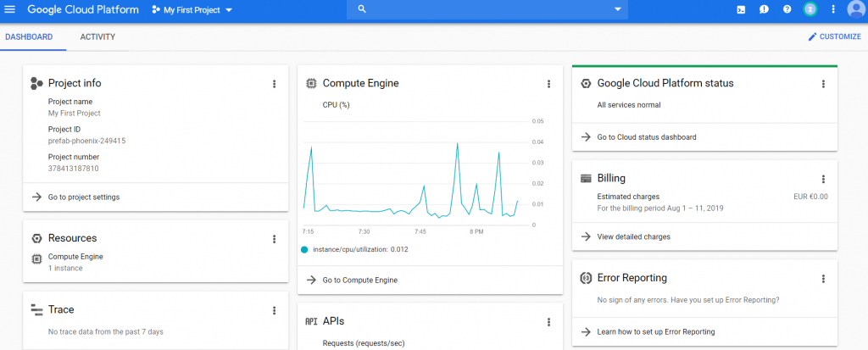Select the EUR €0.00 estimated charges value
Image resolution: width=868 pixels, height=350 pixels.
point(810,197)
